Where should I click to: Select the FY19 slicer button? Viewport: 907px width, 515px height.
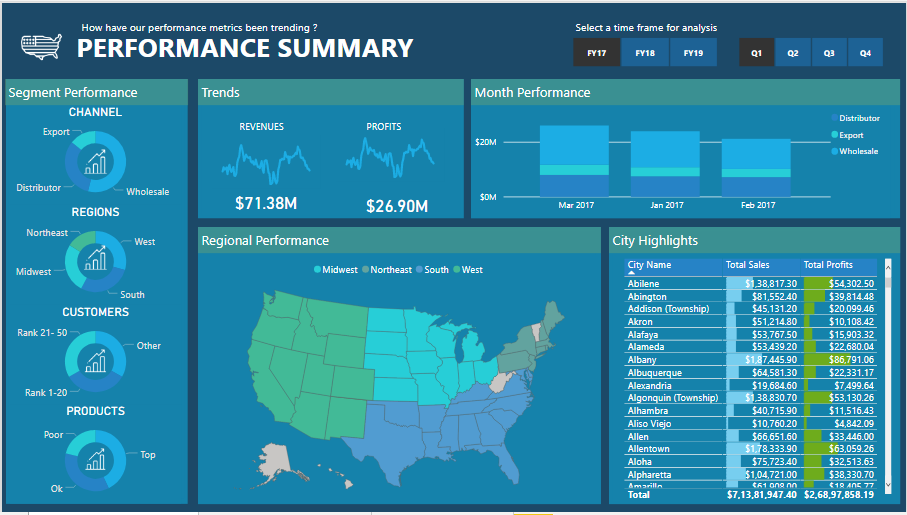[693, 52]
